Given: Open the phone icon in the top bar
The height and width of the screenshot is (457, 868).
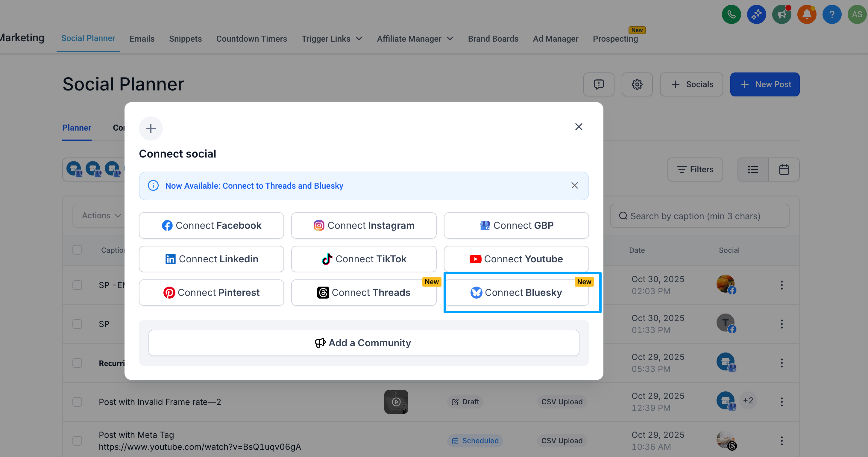Looking at the screenshot, I should click(731, 14).
